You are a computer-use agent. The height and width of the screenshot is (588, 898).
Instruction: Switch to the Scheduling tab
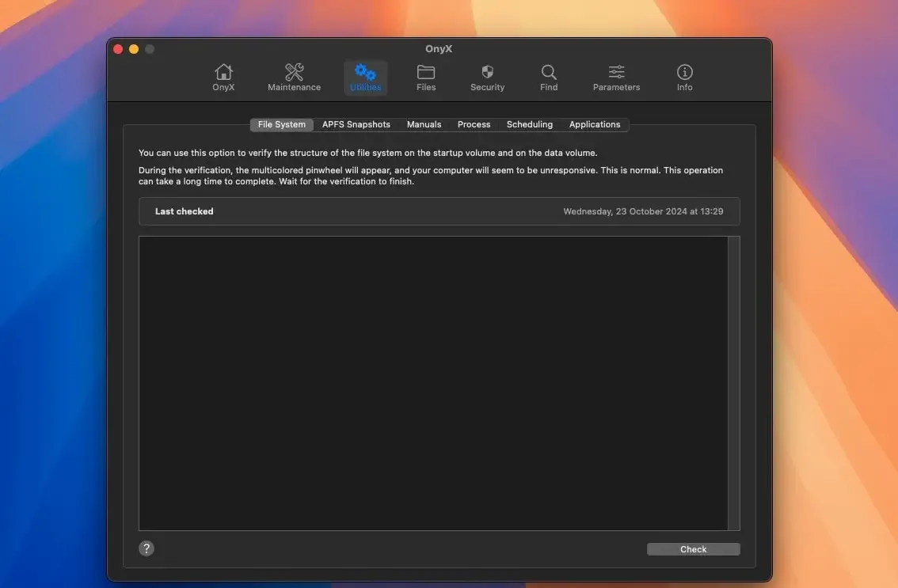530,124
